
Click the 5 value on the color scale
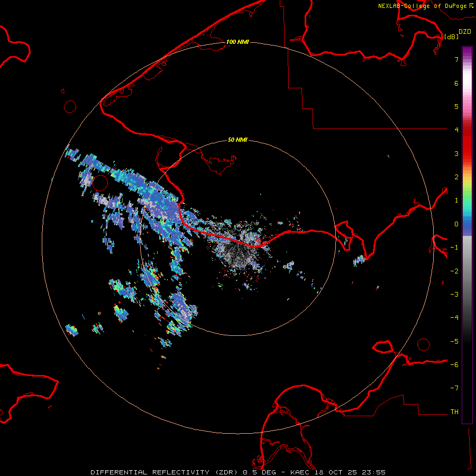[456, 106]
